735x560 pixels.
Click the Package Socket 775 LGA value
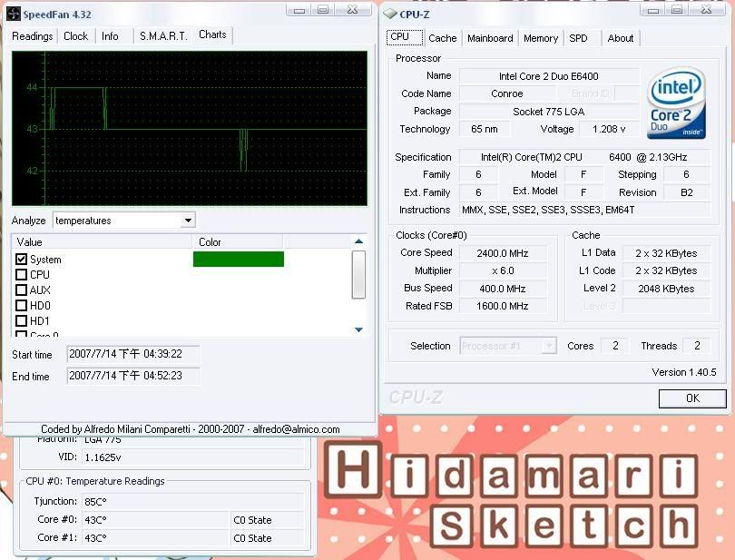click(x=549, y=112)
